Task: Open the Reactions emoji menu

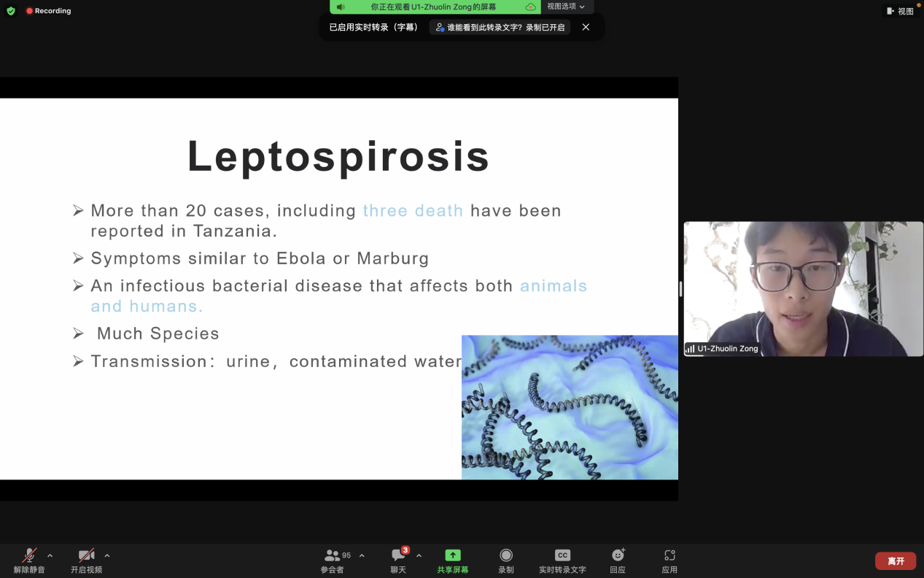Action: coord(618,556)
